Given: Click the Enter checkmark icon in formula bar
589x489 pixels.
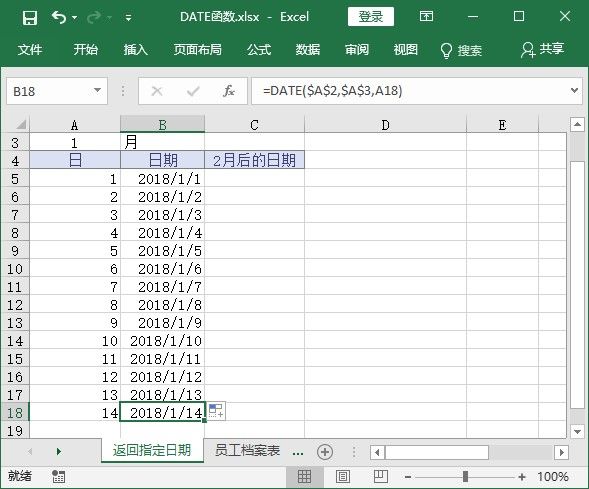Looking at the screenshot, I should pyautogui.click(x=193, y=91).
